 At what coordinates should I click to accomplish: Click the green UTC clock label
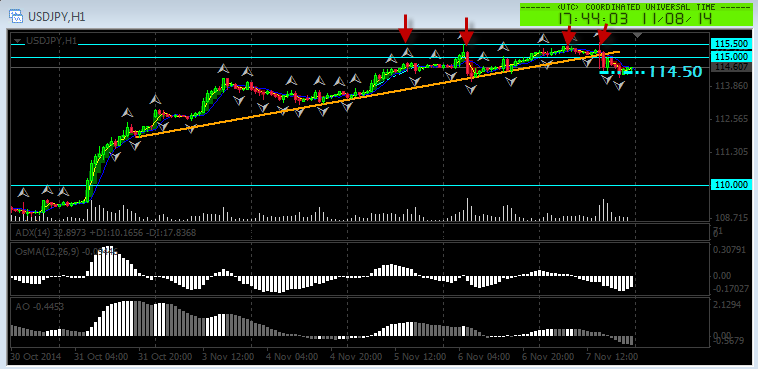pos(635,15)
